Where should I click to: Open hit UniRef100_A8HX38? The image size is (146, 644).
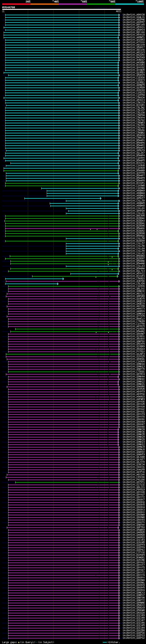click(x=134, y=15)
